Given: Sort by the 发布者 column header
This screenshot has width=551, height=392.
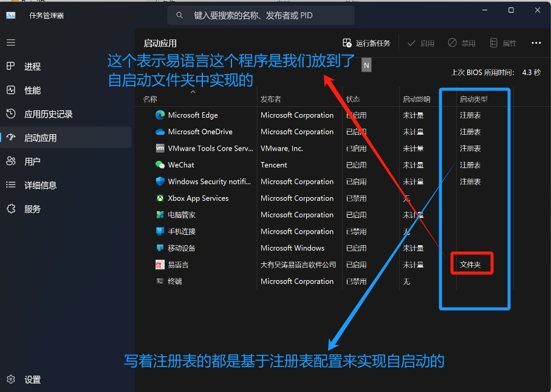Looking at the screenshot, I should coord(270,100).
